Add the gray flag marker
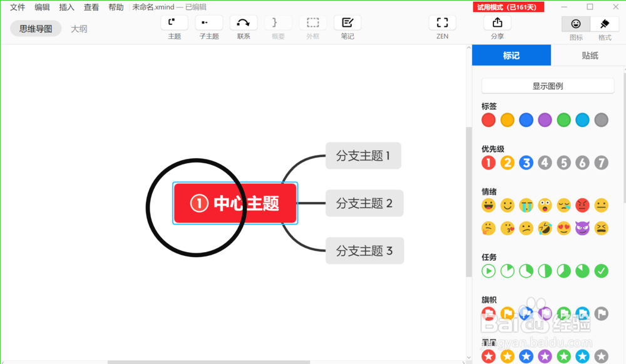This screenshot has width=626, height=364. point(601,314)
